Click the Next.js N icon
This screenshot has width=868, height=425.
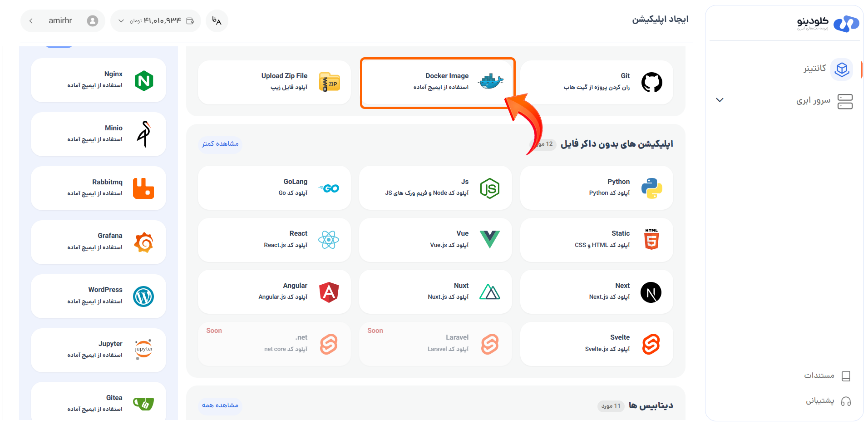coord(651,292)
